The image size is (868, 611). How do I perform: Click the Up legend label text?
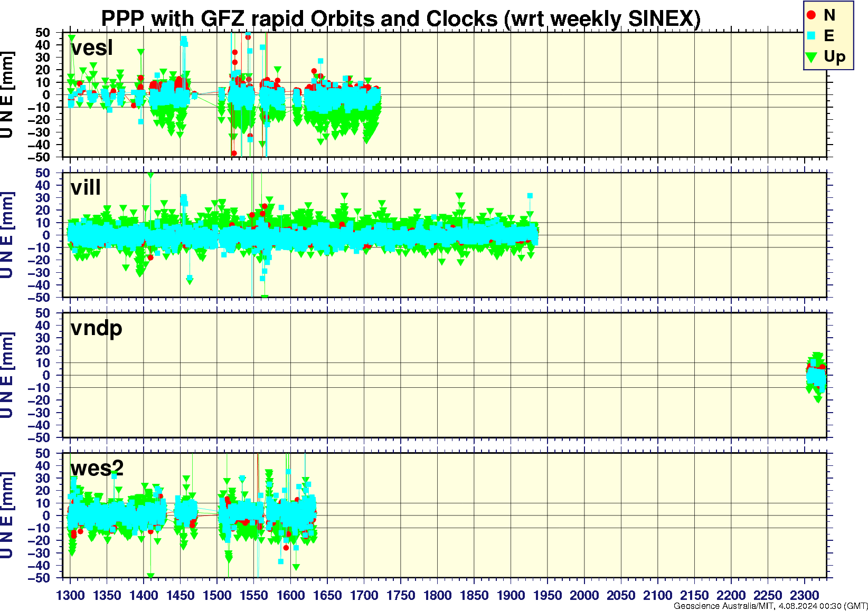click(x=835, y=56)
